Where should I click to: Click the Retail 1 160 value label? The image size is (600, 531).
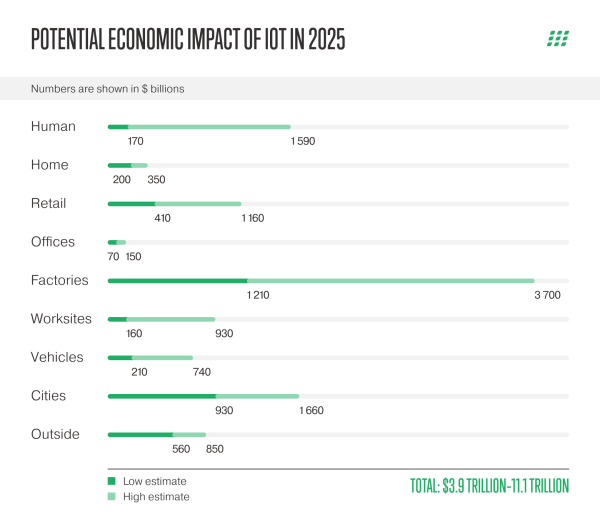click(x=252, y=218)
